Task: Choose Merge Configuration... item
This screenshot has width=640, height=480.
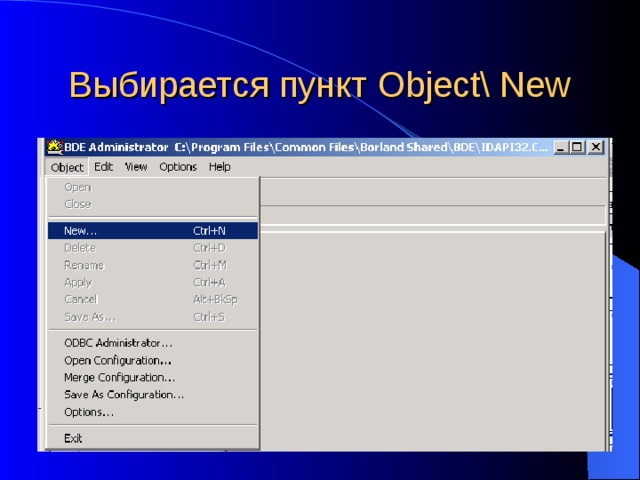Action: 153,378
